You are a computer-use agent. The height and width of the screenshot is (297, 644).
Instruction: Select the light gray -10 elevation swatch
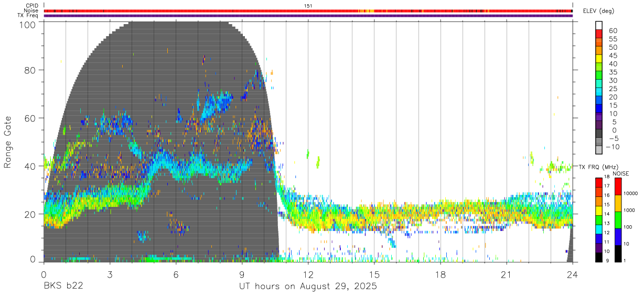click(x=598, y=151)
